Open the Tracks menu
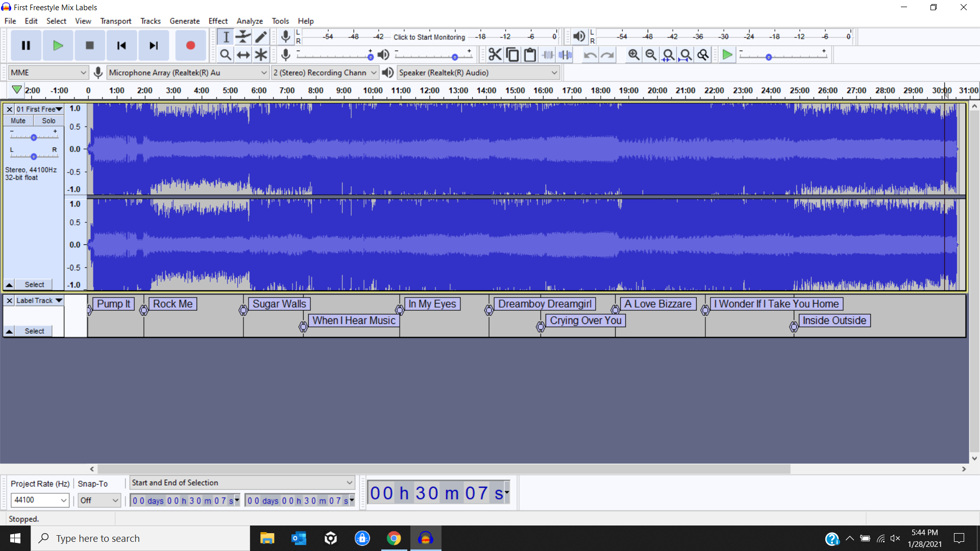The image size is (980, 551). pyautogui.click(x=150, y=21)
